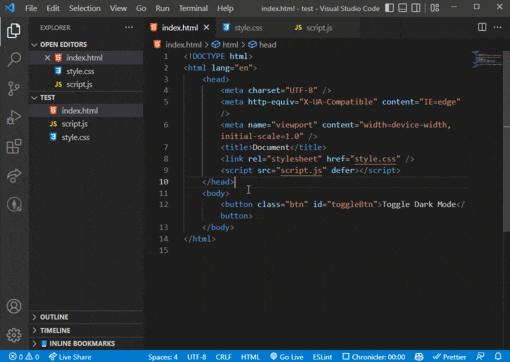Close index.html in Open Editors list
510x362 pixels.
[x=47, y=58]
